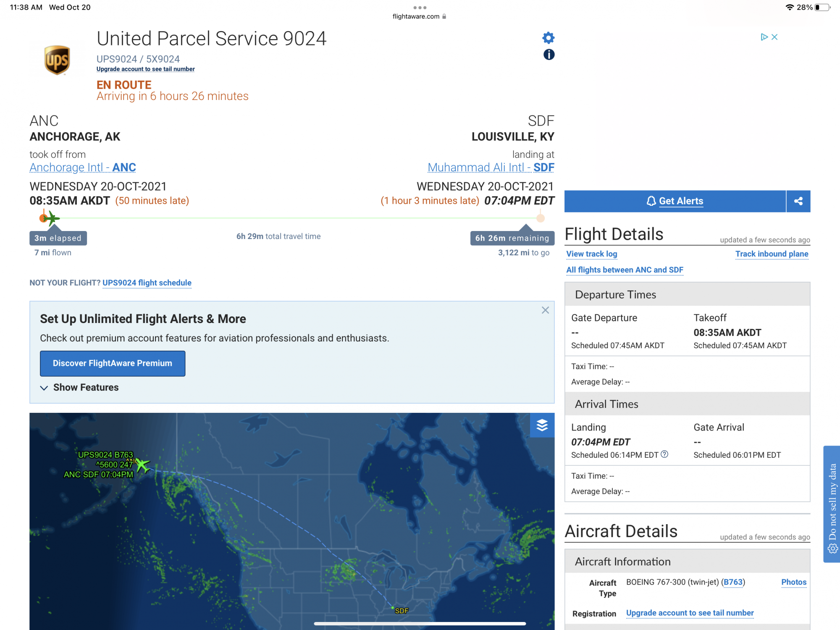The image size is (840, 630).
Task: Tap the Wi-Fi status icon
Action: coord(790,7)
